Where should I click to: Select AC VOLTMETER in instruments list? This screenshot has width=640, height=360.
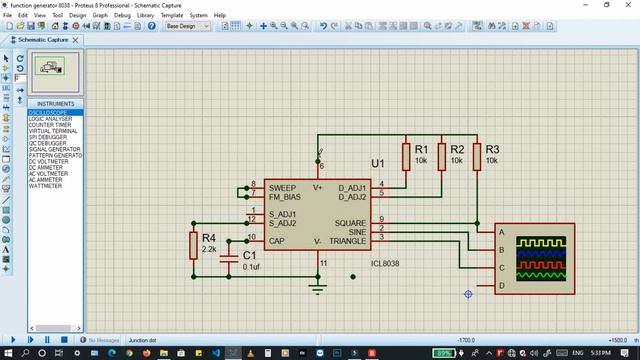(x=56, y=173)
